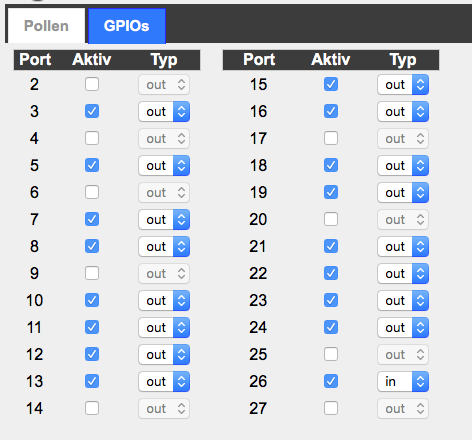Toggle Aktiv checkbox for port 27

[331, 408]
